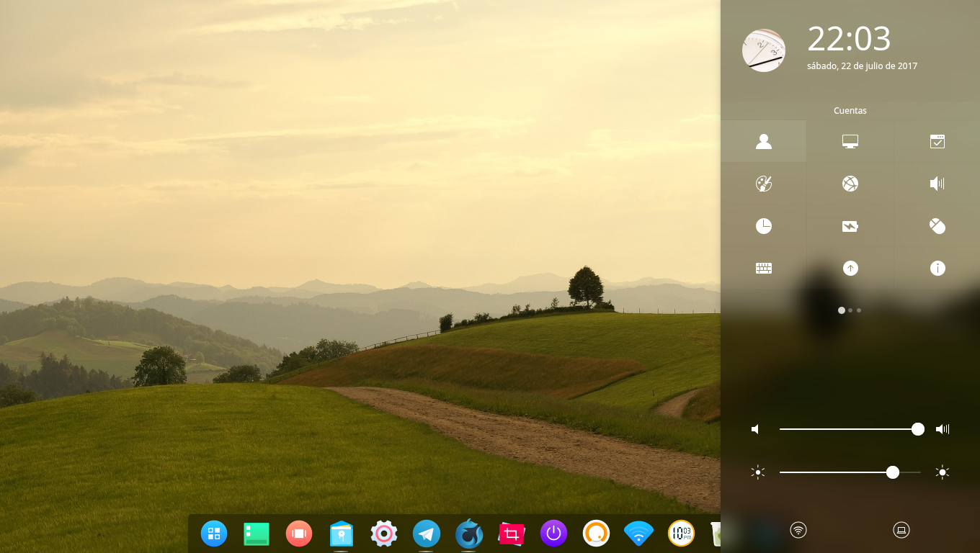This screenshot has height=553, width=980.
Task: Mute audio with the low-volume speaker icon
Action: coord(755,428)
